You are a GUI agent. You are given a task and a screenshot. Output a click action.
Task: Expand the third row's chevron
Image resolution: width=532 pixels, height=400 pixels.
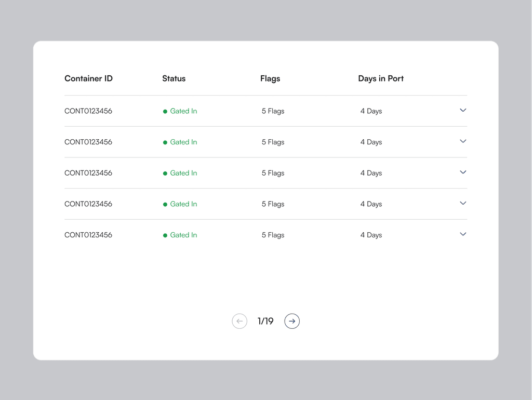pos(463,172)
